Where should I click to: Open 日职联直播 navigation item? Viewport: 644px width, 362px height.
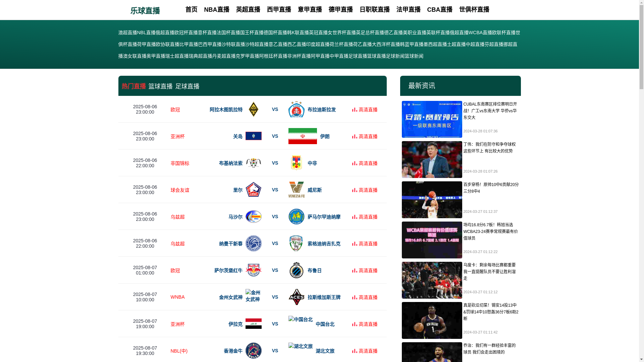374,9
